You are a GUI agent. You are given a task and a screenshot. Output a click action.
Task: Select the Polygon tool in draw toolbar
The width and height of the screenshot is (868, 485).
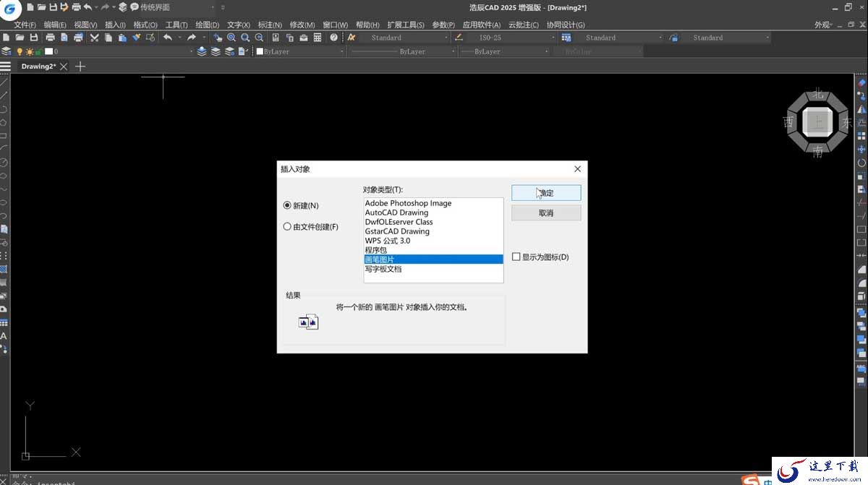(4, 121)
